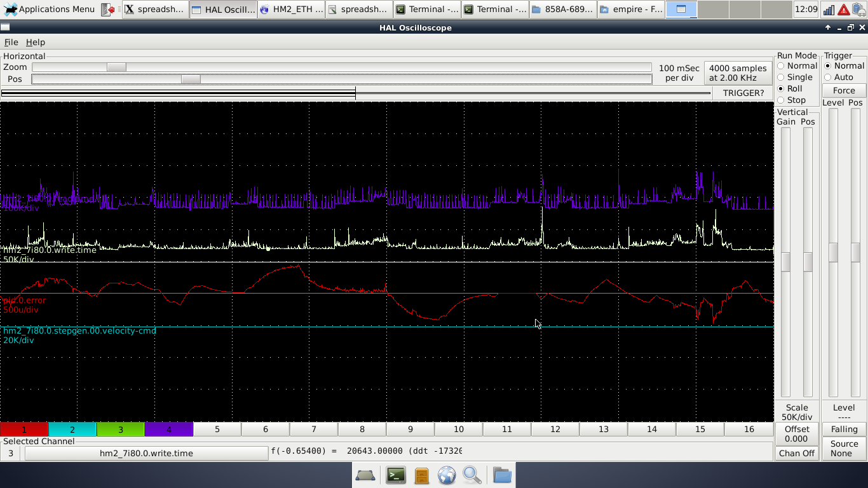
Task: Click the vertical Gain slider handle
Action: coord(786,262)
